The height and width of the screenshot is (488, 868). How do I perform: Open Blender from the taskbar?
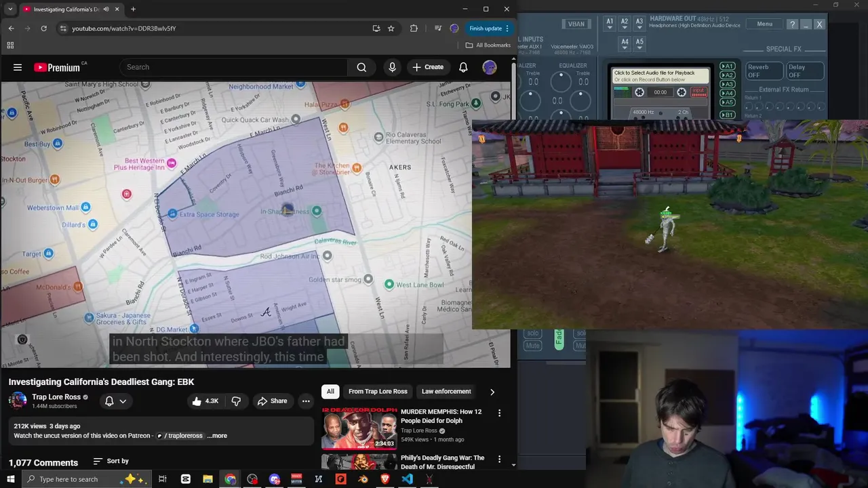point(363,479)
